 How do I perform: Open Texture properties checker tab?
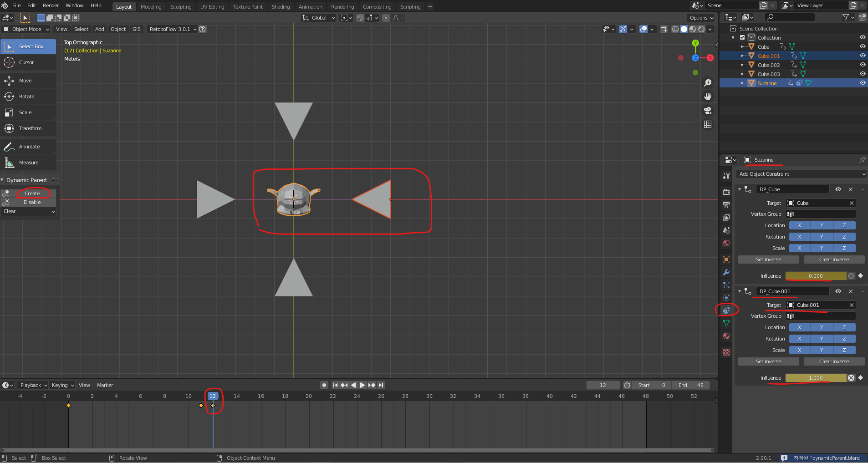726,352
